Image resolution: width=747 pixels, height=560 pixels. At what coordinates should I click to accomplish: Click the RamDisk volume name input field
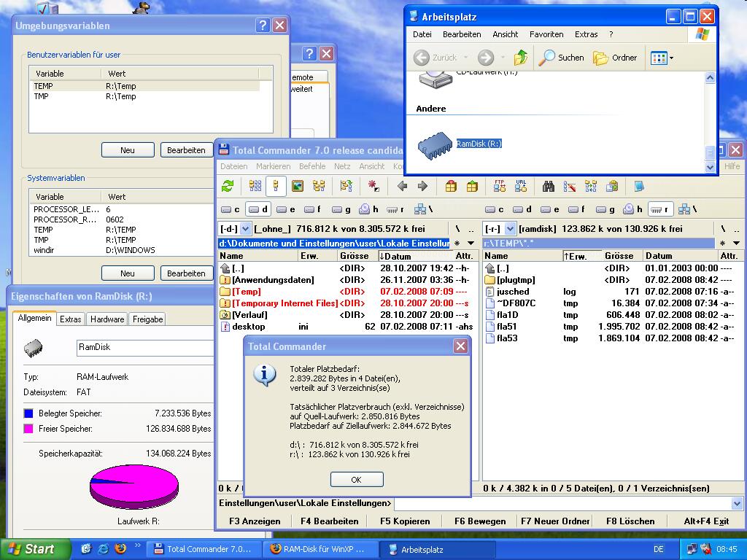pos(145,348)
